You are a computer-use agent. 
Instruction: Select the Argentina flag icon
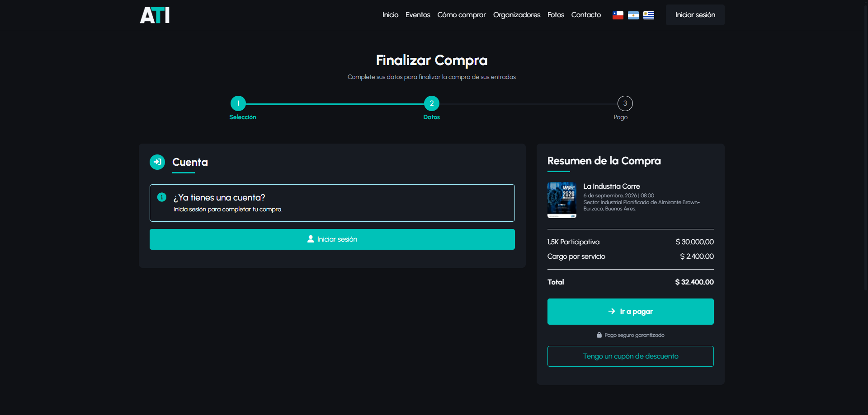pos(633,15)
